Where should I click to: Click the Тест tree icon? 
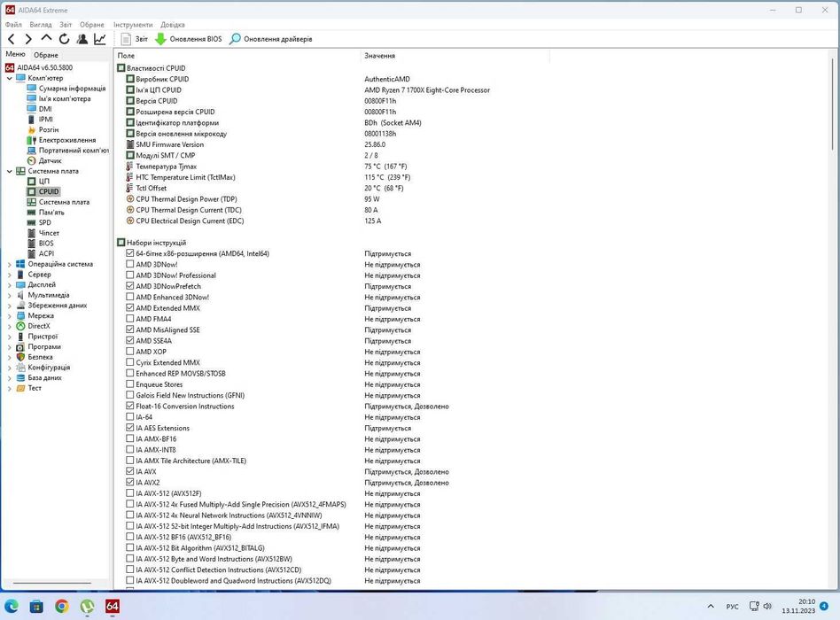tap(20, 388)
